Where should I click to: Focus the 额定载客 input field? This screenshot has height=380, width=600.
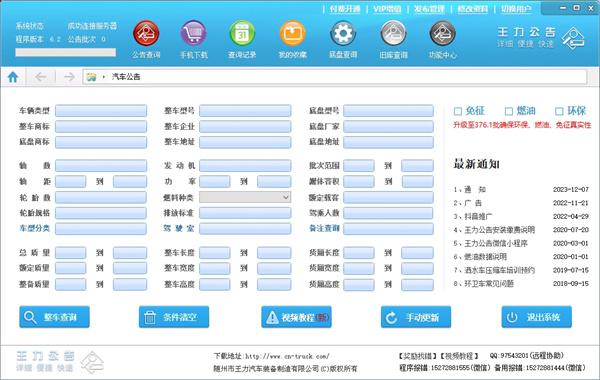388,197
